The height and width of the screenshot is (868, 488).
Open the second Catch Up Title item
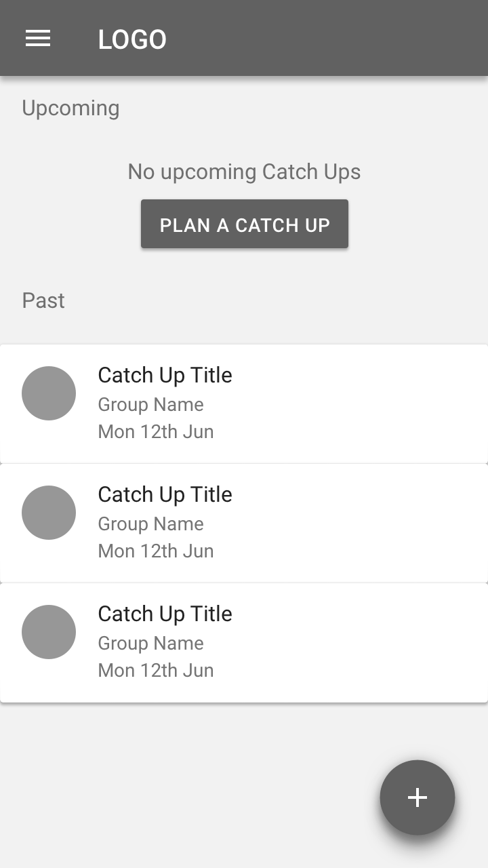click(x=165, y=494)
